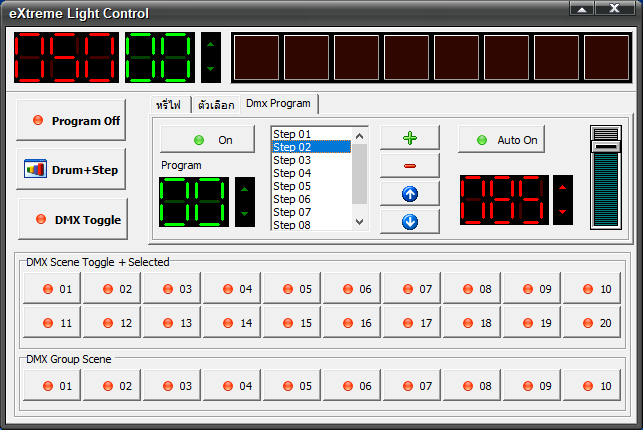Viewport: 643px width, 430px height.
Task: Toggle DMX Scene 09
Action: coord(532,289)
